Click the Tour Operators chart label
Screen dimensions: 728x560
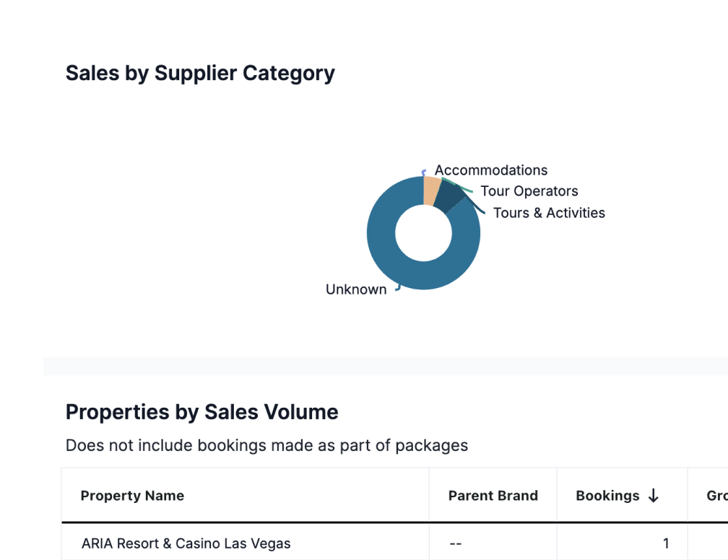coord(529,191)
